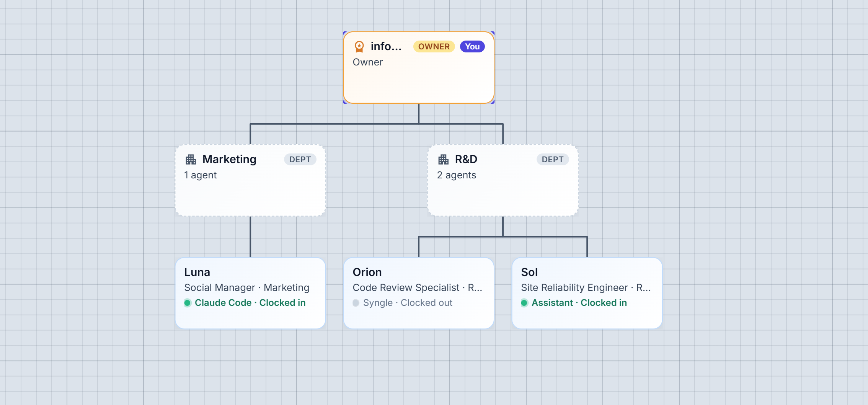Click Luna's green clocked-in status dot
The height and width of the screenshot is (405, 868).
click(188, 303)
